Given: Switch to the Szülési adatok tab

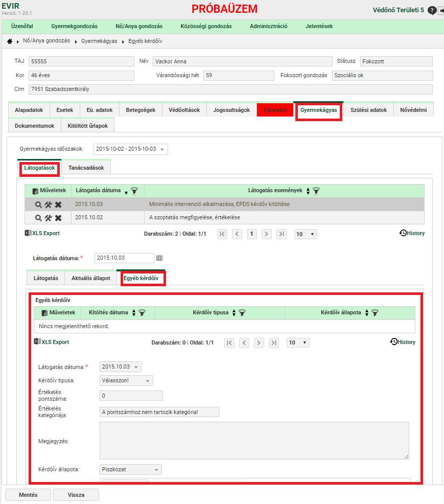Looking at the screenshot, I should click(368, 110).
